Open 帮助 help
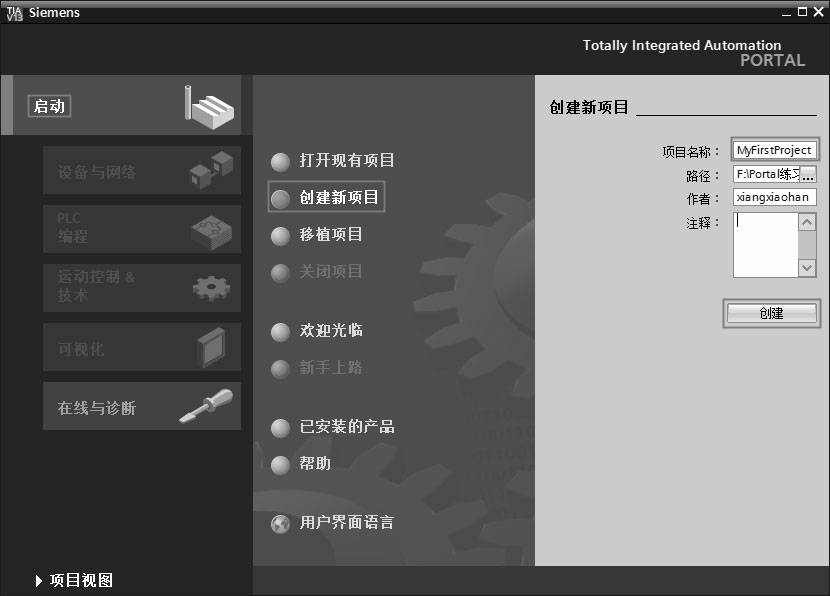This screenshot has width=830, height=596. [x=315, y=464]
